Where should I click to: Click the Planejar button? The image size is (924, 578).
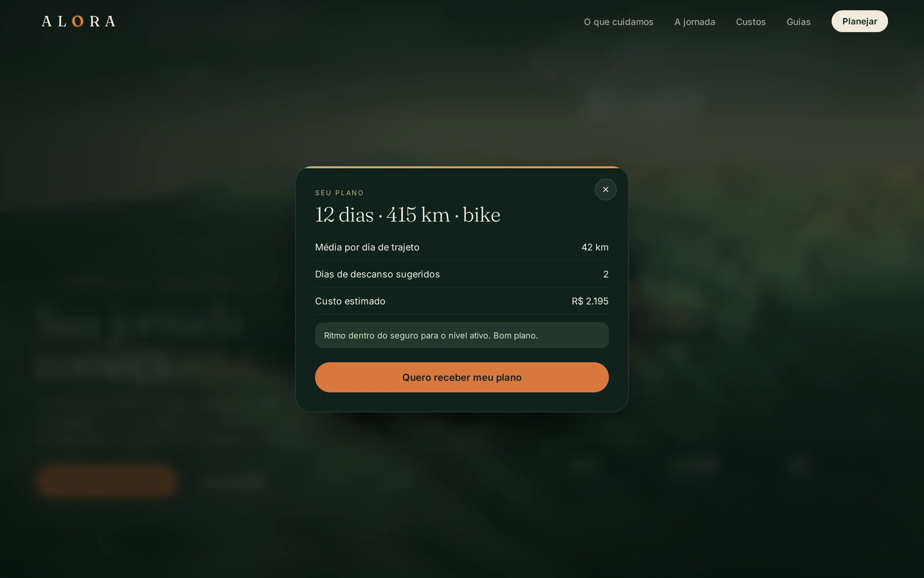860,21
